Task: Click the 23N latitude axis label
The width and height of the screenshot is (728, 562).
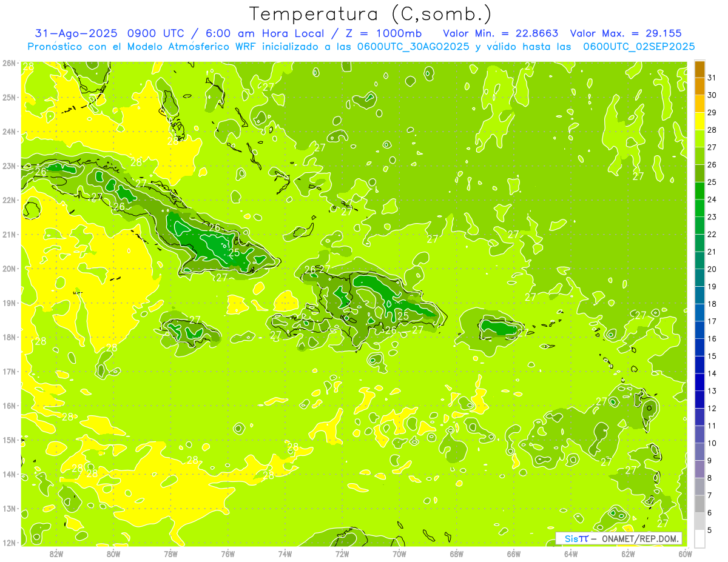Action: point(9,166)
